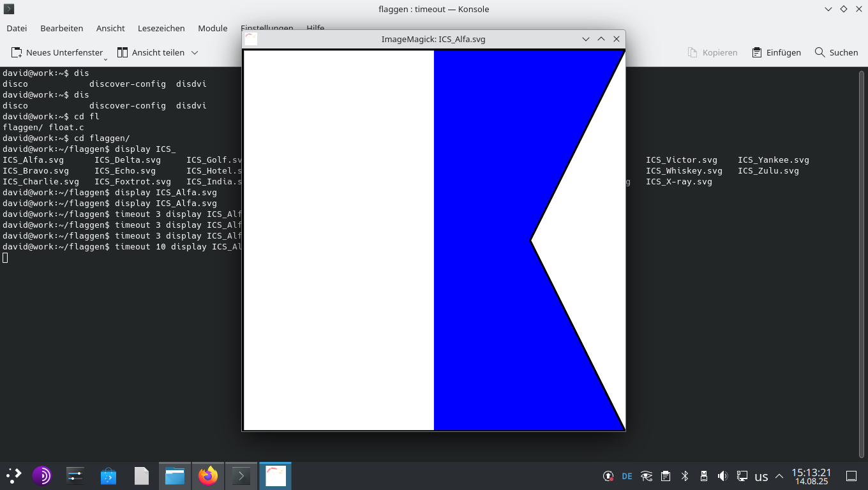Open the volume control in the tray
868x490 pixels.
click(723, 476)
